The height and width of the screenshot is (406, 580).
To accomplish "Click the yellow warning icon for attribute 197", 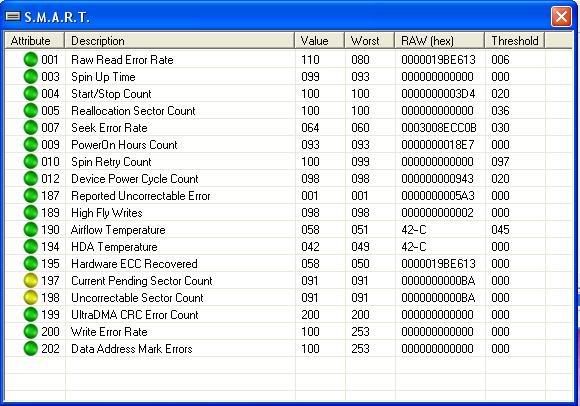I will [31, 281].
